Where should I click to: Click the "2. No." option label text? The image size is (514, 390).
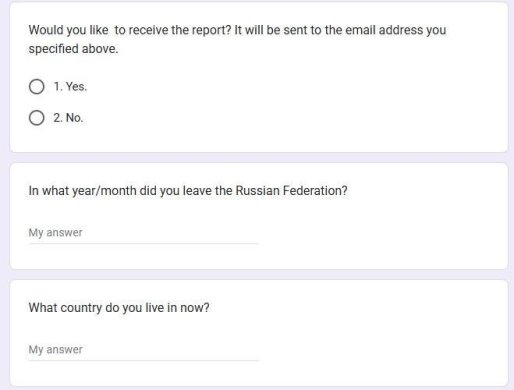tap(68, 118)
